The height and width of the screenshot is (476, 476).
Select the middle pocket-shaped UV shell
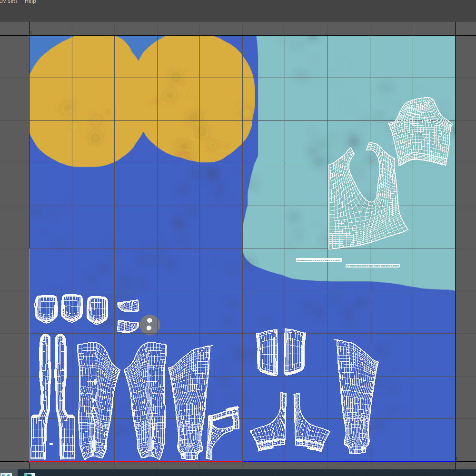coord(72,308)
